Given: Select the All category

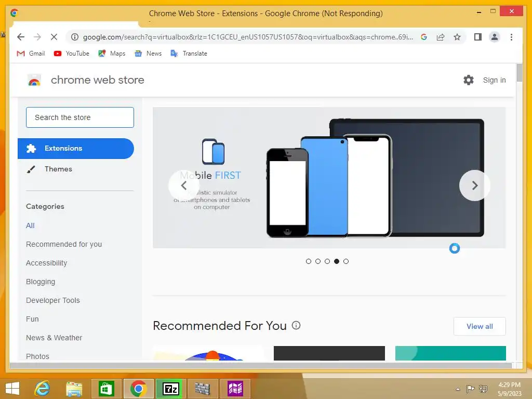Looking at the screenshot, I should pyautogui.click(x=30, y=225).
